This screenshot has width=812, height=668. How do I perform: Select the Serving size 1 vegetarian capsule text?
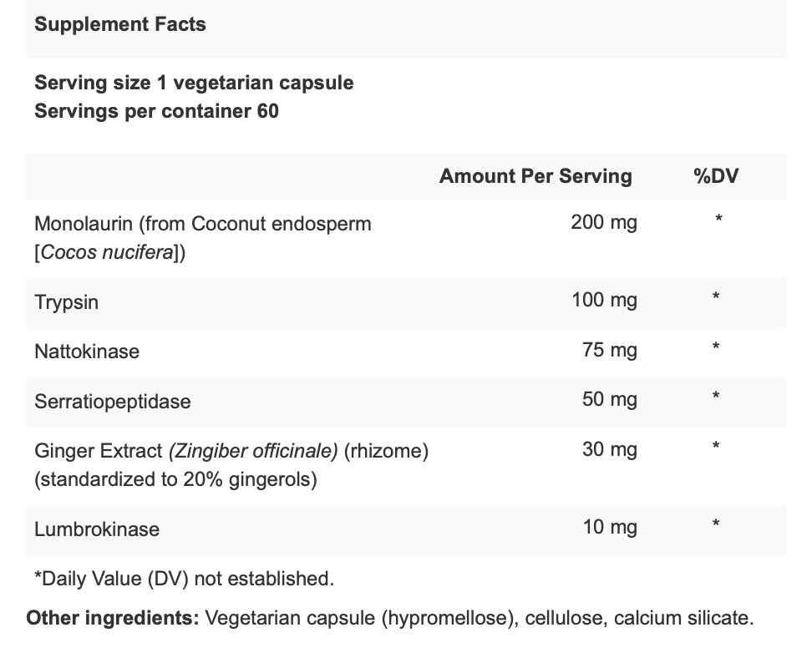click(194, 83)
